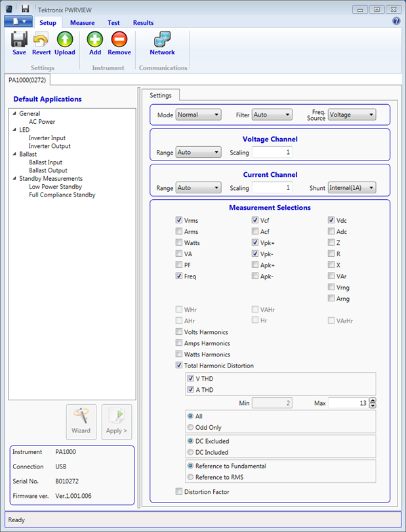Screen dimensions: 406x532
Task: Click the Max harmonic input field
Action: 348,403
